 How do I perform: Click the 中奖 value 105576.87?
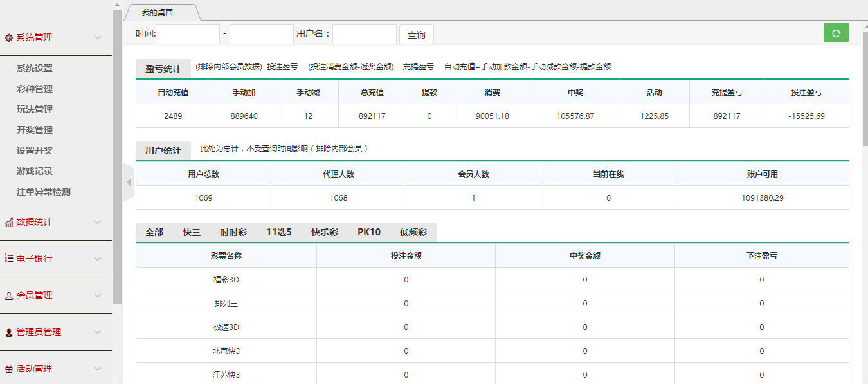[x=575, y=116]
